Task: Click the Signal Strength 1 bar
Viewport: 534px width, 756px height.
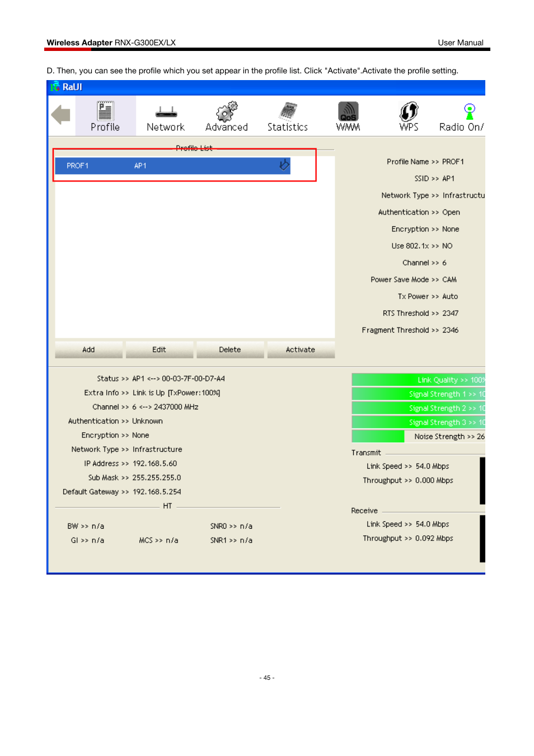Action: (418, 394)
